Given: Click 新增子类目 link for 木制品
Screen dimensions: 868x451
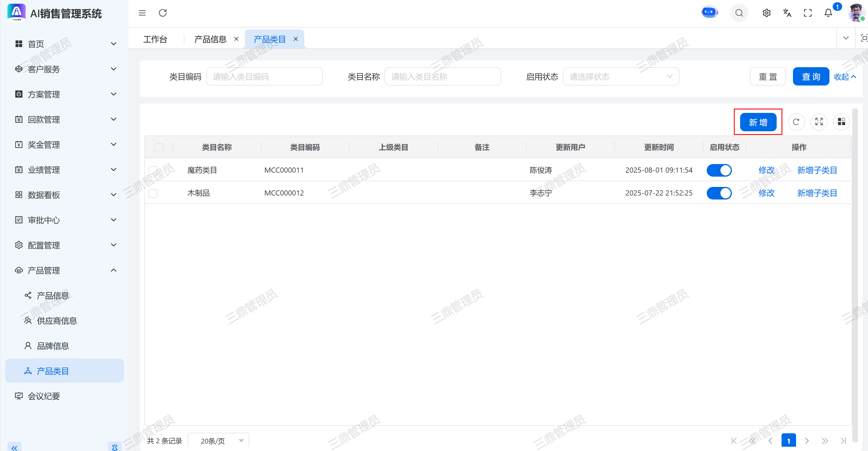Looking at the screenshot, I should pyautogui.click(x=817, y=193).
